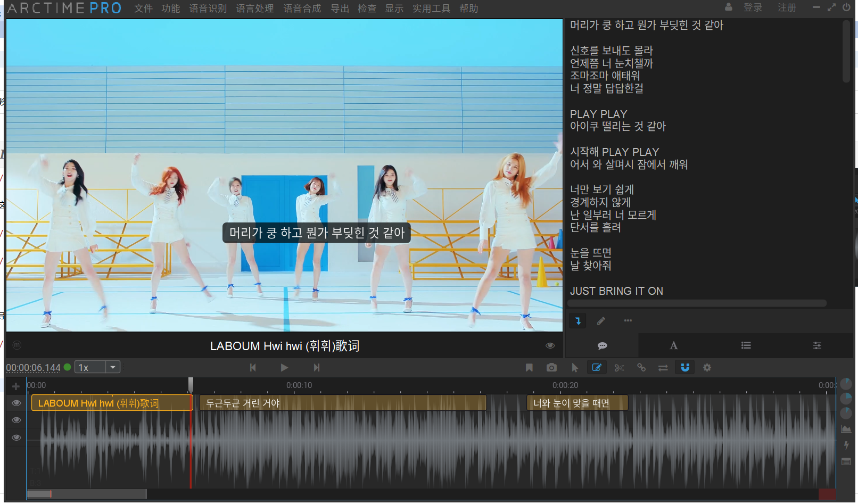Toggle the magnet snapping tool

tap(685, 368)
